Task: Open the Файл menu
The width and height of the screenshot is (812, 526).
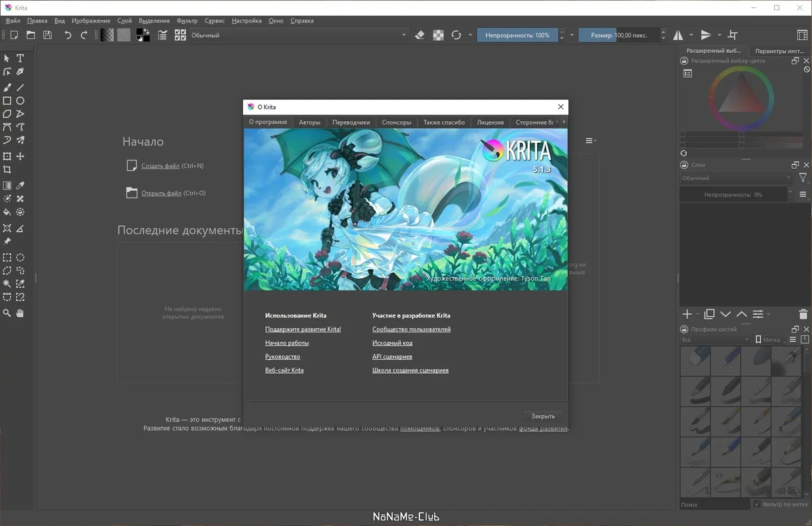Action: coord(12,21)
